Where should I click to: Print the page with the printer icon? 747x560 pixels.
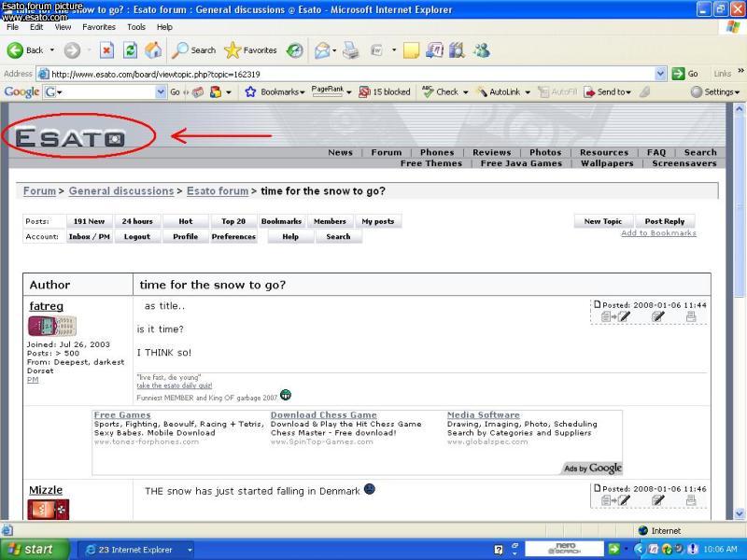click(x=351, y=50)
